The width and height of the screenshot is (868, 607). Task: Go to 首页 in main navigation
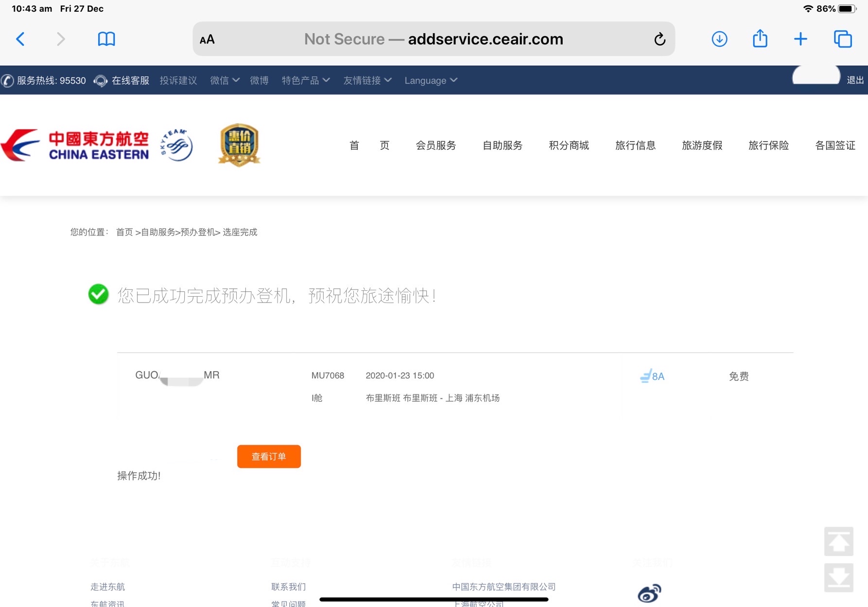[x=369, y=145]
